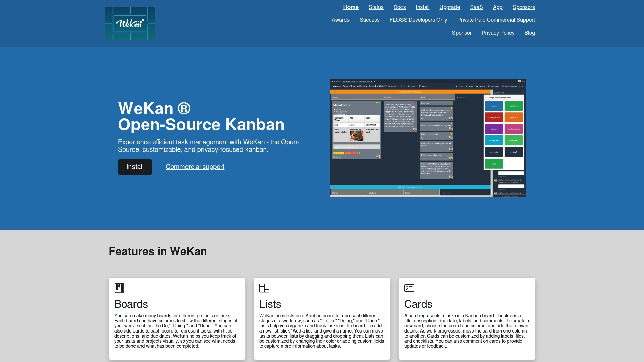Go to the Awards link

340,20
